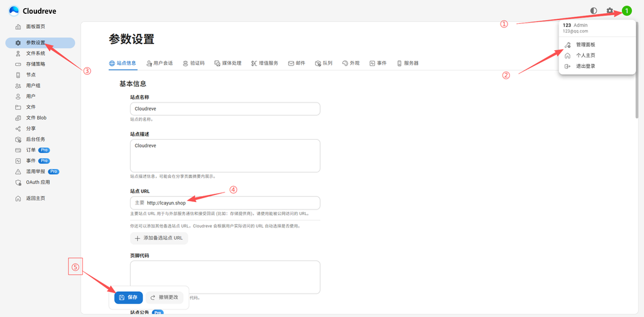The image size is (644, 317).
Task: Click the 撤销更改 button
Action: pyautogui.click(x=164, y=298)
